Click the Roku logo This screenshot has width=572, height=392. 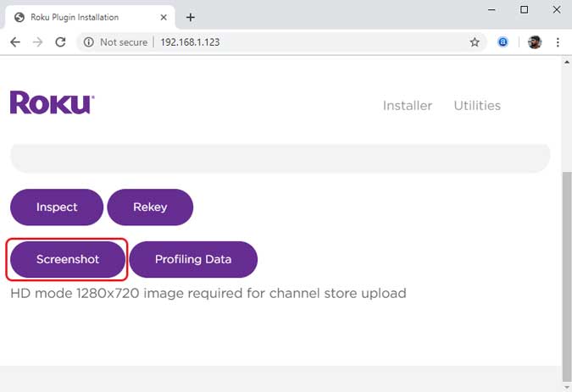tap(53, 102)
